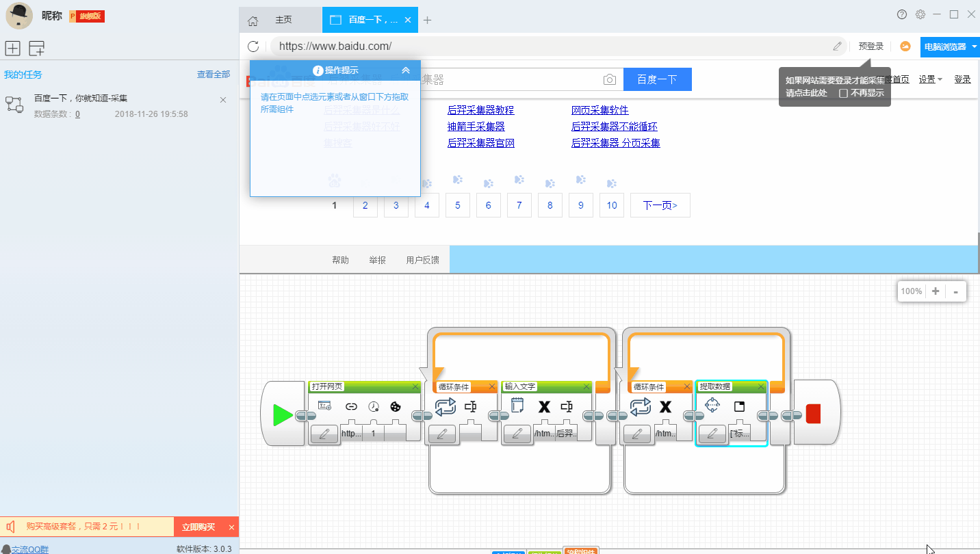The height and width of the screenshot is (554, 980).
Task: Open Baidu 设置 dropdown menu
Action: tap(930, 79)
